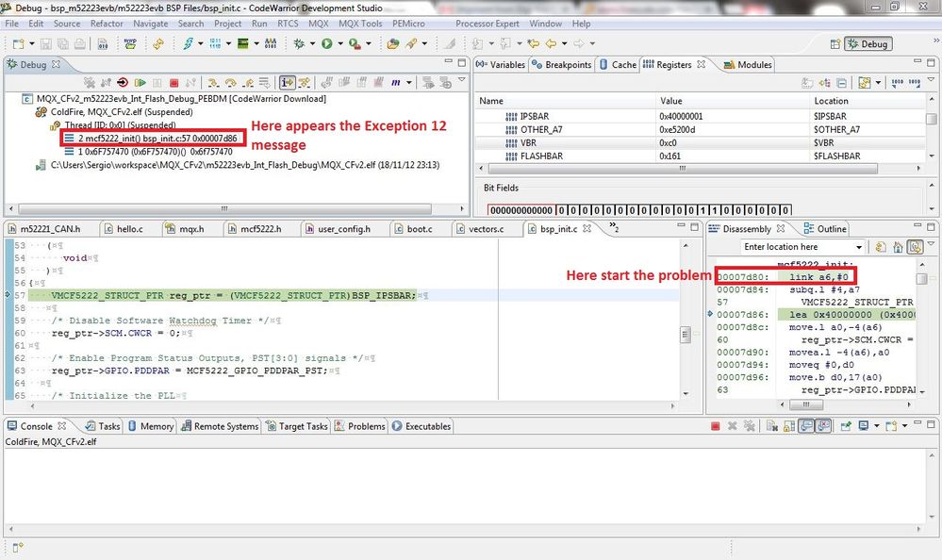Image resolution: width=942 pixels, height=560 pixels.
Task: Toggle Scroll Lock icon in Console toolbar
Action: click(x=789, y=426)
